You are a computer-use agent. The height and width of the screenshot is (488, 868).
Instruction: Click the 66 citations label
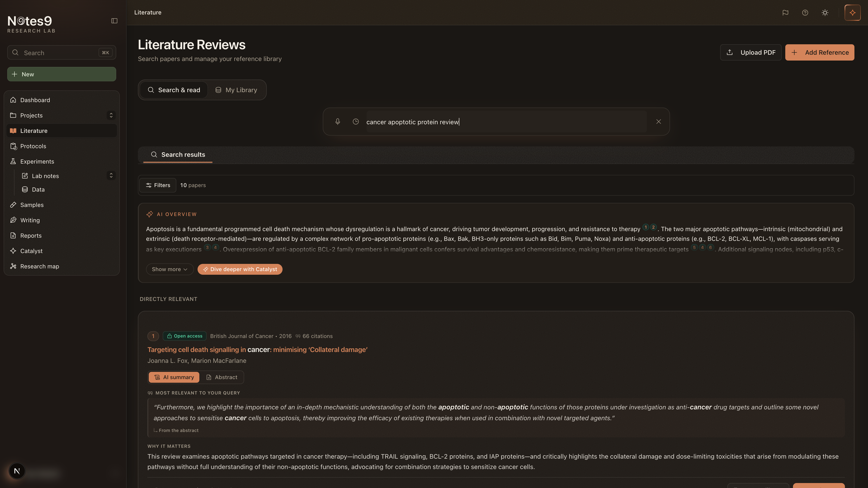click(x=314, y=336)
